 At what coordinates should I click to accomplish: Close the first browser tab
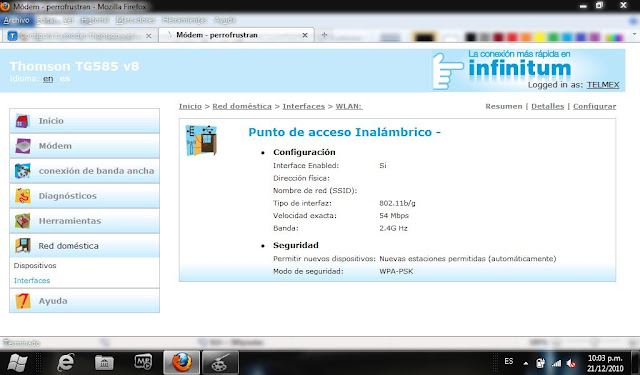point(149,36)
